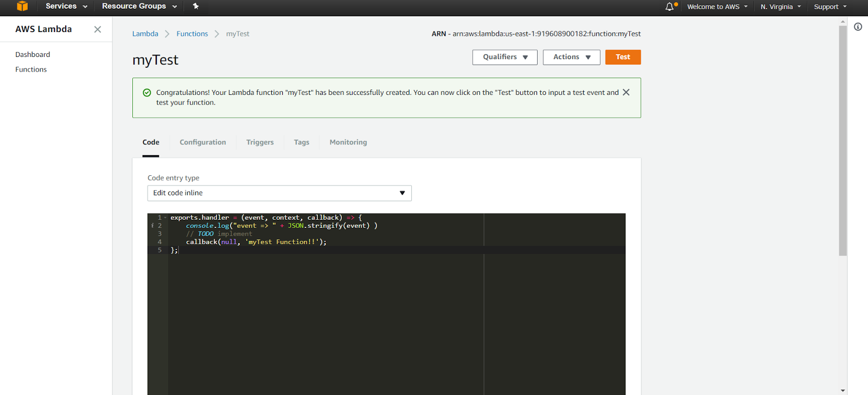This screenshot has width=868, height=395.
Task: Click the green success checkmark icon
Action: click(146, 93)
